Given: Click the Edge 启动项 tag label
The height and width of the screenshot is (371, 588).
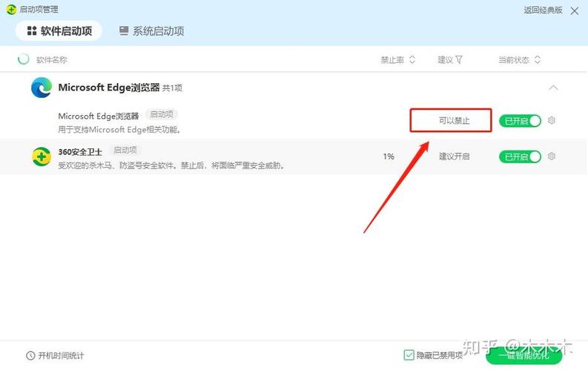Looking at the screenshot, I should 162,114.
